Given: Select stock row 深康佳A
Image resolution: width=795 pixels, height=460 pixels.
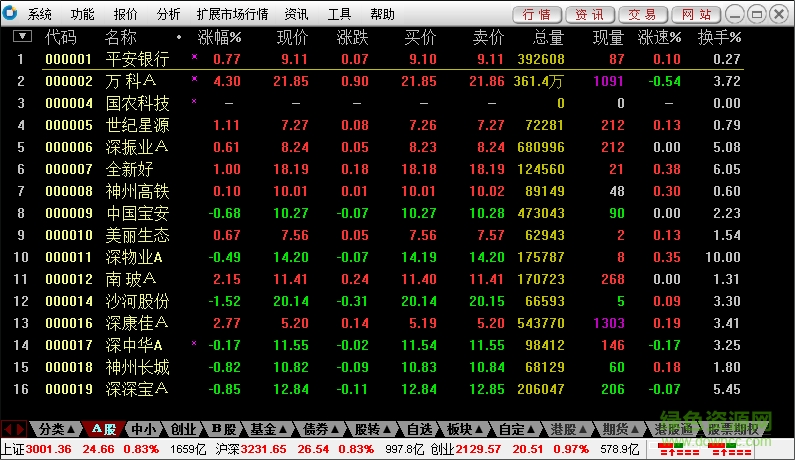Looking at the screenshot, I should pyautogui.click(x=378, y=323).
